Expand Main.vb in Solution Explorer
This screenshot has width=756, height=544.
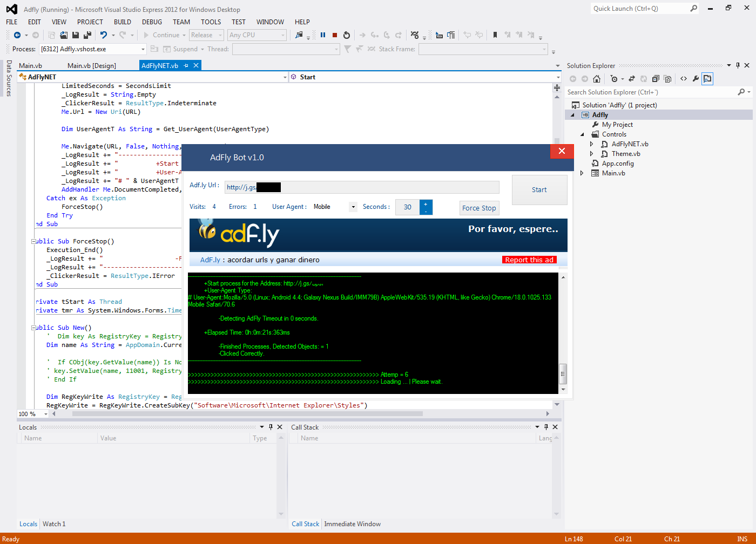click(x=582, y=173)
